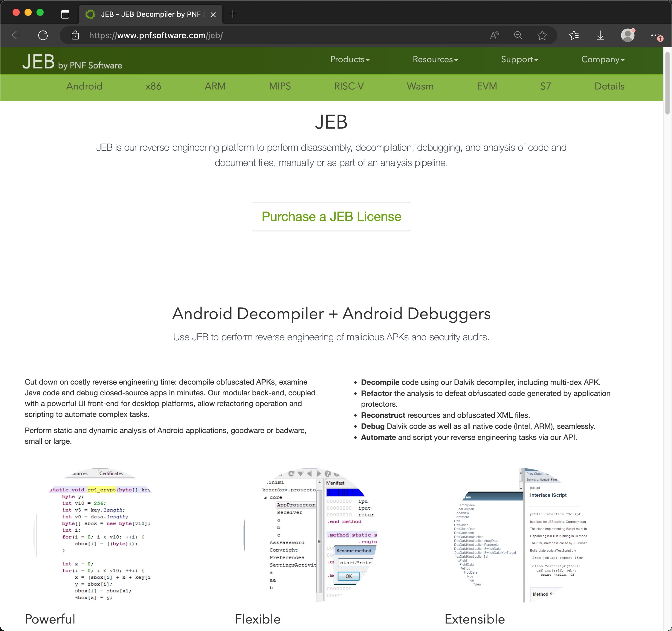
Task: Open the x86 section link
Action: coord(153,86)
